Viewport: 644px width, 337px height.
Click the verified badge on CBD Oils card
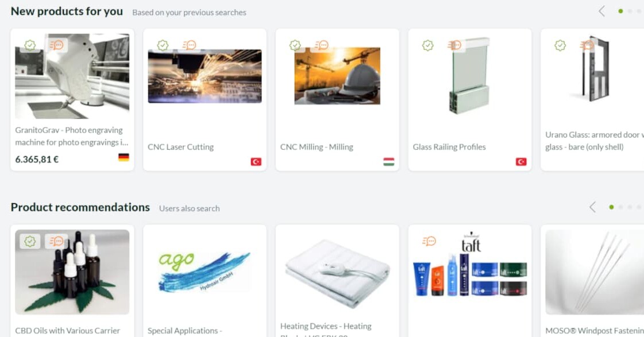click(30, 241)
